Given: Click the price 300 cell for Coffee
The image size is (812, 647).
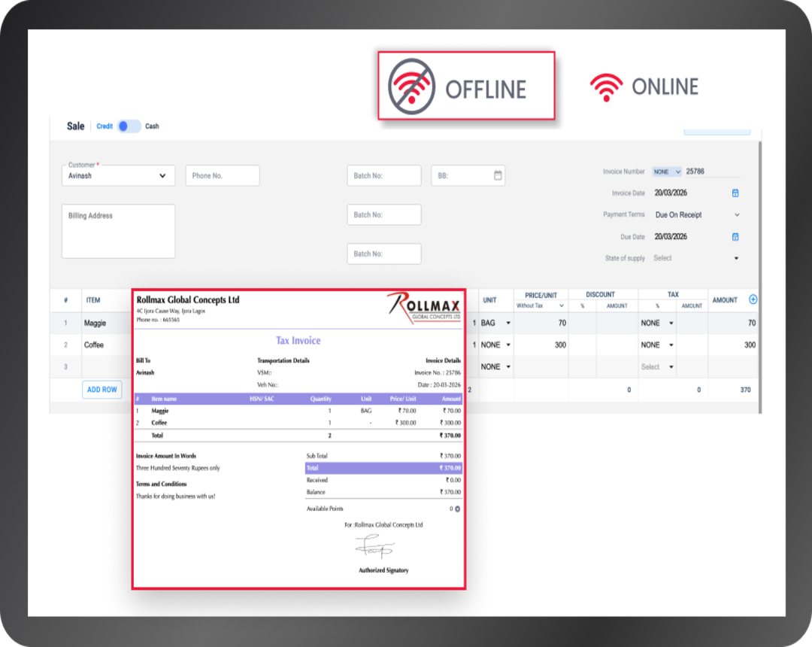Looking at the screenshot, I should coord(541,345).
